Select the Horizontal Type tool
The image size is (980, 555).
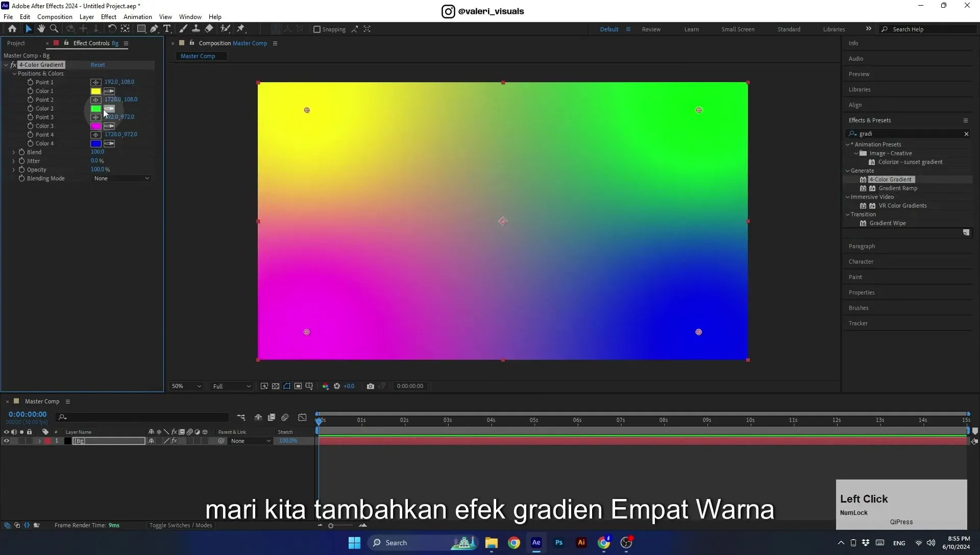[x=167, y=29]
